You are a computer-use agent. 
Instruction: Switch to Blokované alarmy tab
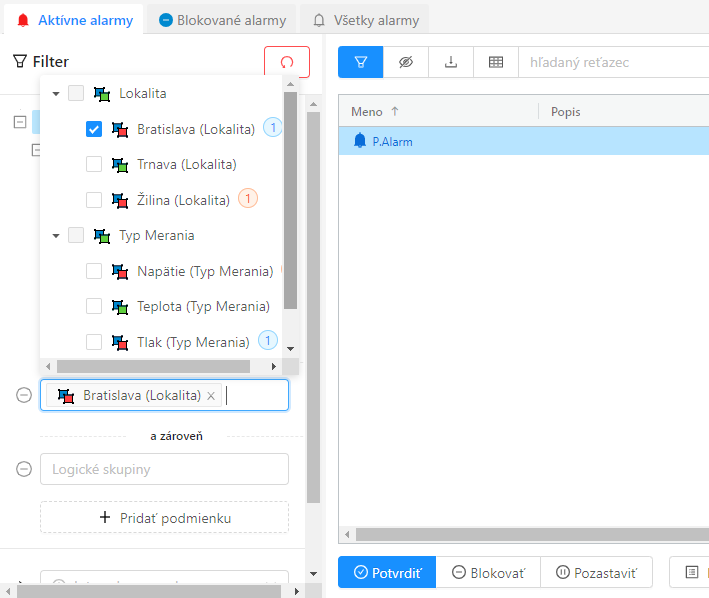[x=223, y=20]
